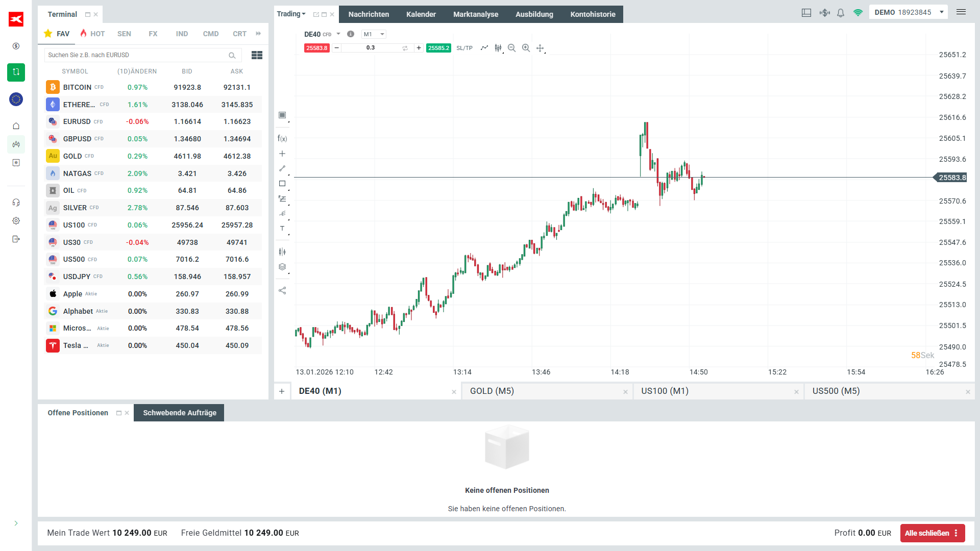Click the red sell price 25583.8 button

[x=316, y=48]
